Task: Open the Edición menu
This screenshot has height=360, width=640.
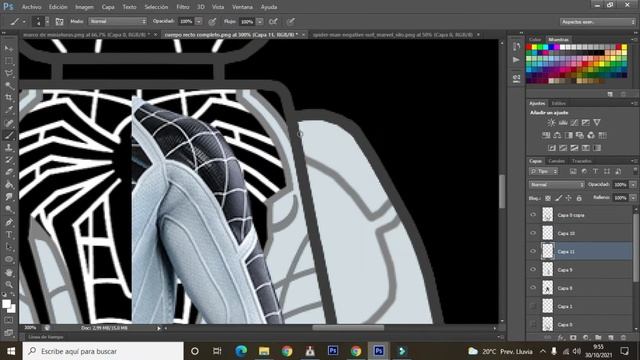Action: 58,7
